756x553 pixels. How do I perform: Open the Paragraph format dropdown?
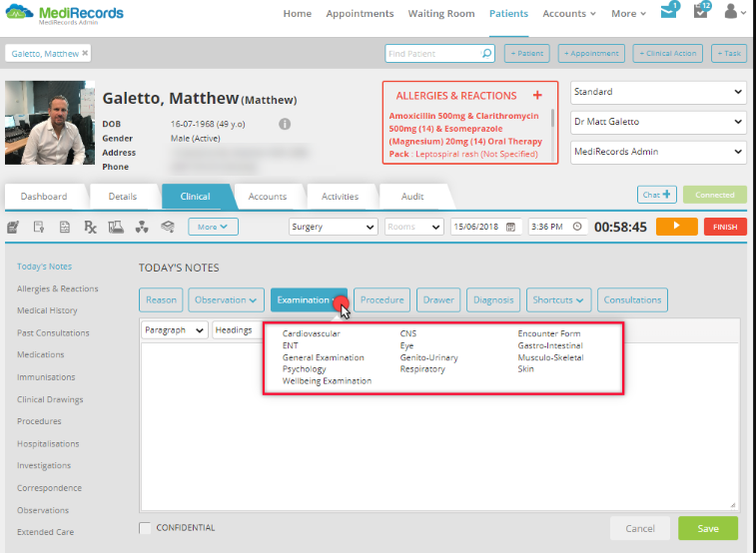175,330
